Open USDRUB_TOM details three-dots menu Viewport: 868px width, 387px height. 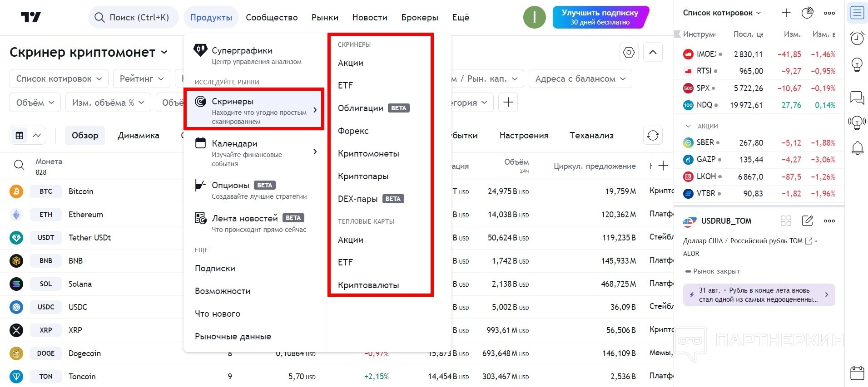[x=829, y=221]
